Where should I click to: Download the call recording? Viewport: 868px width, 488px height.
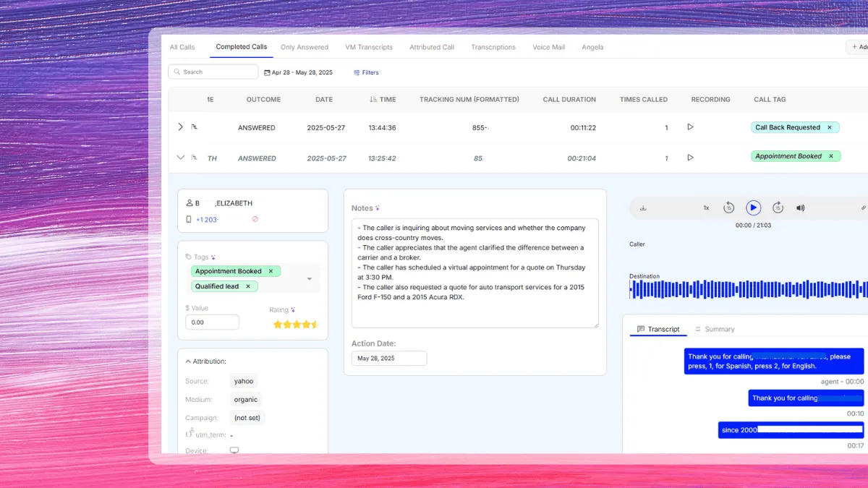pos(643,208)
